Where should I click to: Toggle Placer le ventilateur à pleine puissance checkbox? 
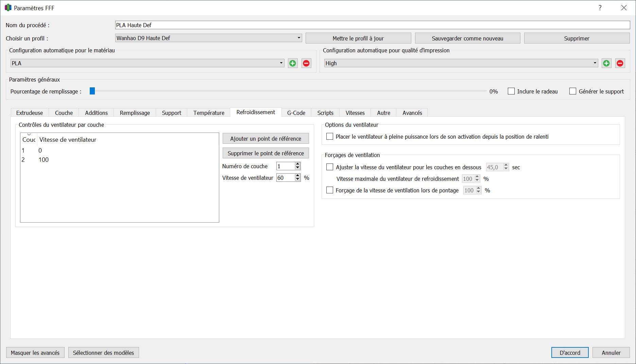click(330, 137)
